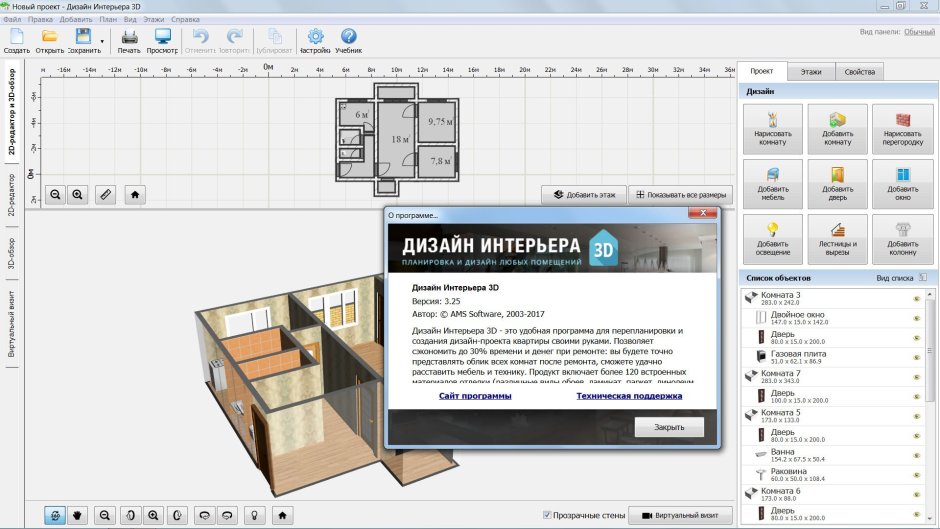Viewport: 940px width, 529px height.
Task: Select Комната 3 in object list
Action: click(834, 299)
